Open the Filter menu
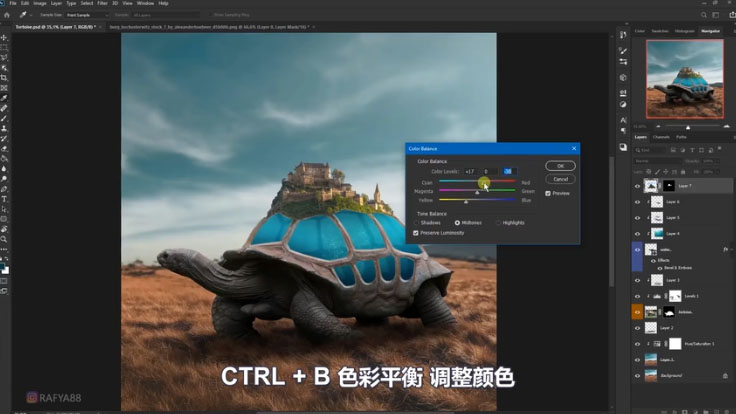Viewport: 736px width, 414px height. (102, 4)
